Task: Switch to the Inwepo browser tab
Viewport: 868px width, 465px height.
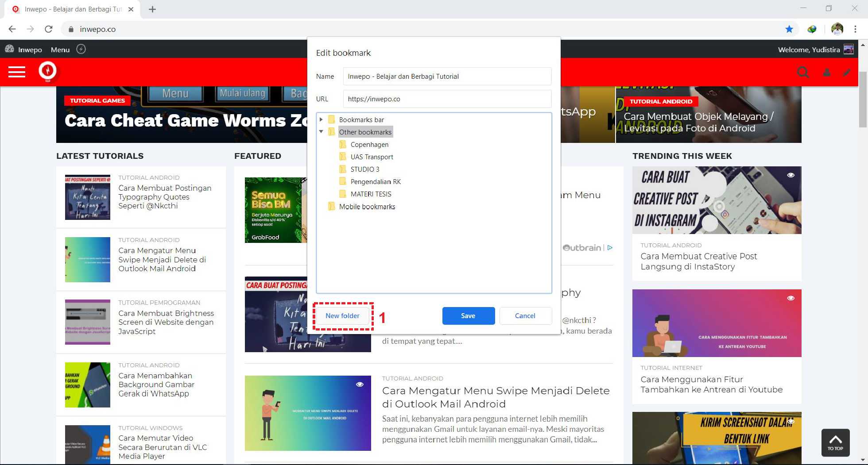Action: click(73, 9)
